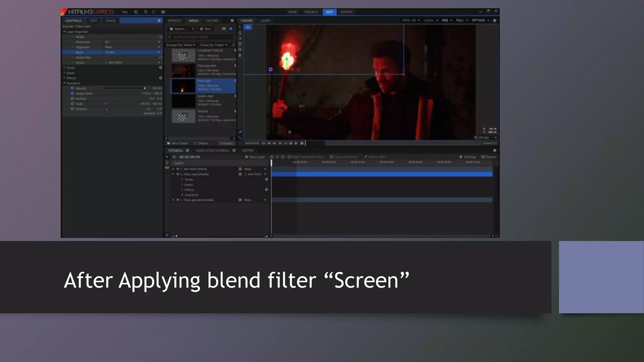
Task: Toggle the Motion Blur checkbox in controls
Action: pos(161,58)
